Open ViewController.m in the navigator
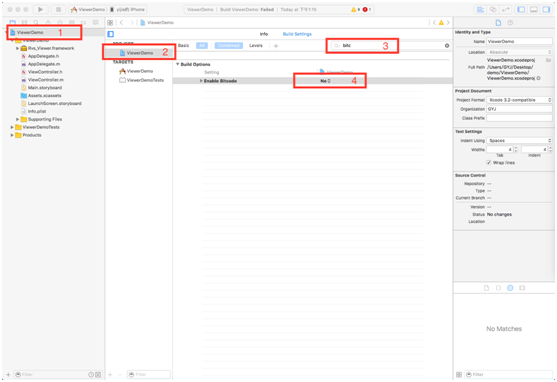 click(42, 80)
